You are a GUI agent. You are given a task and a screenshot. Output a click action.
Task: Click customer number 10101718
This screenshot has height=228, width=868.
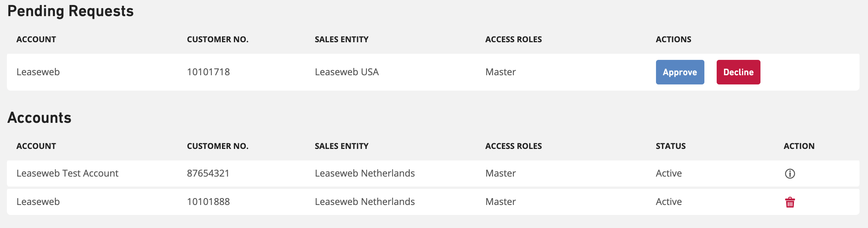208,72
